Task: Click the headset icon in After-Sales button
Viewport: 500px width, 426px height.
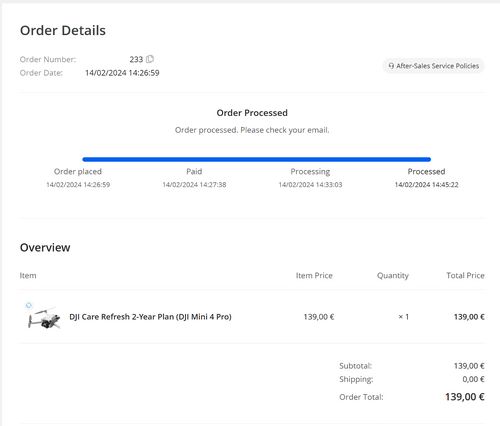Action: [x=391, y=66]
